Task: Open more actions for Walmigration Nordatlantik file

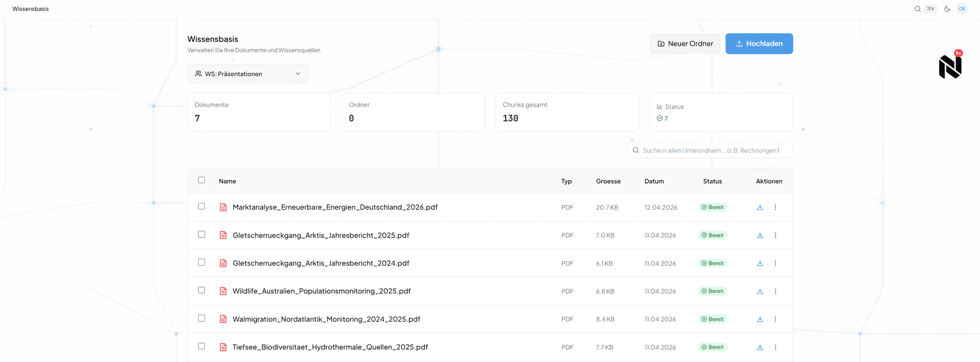Action: pyautogui.click(x=775, y=319)
